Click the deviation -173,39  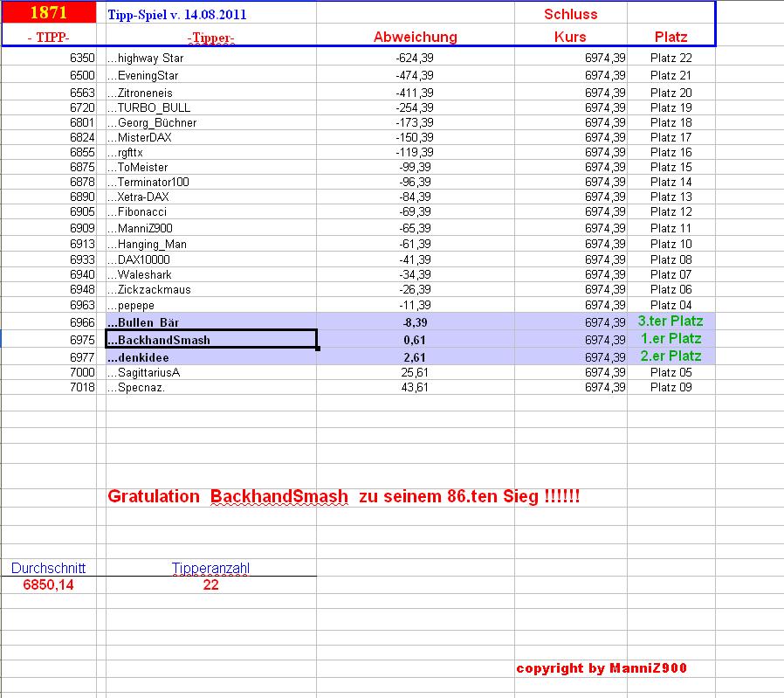pyautogui.click(x=415, y=122)
